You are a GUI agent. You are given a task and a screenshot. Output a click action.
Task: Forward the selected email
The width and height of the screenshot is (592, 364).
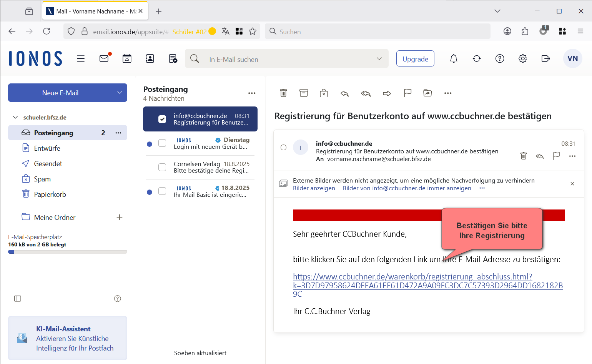387,93
